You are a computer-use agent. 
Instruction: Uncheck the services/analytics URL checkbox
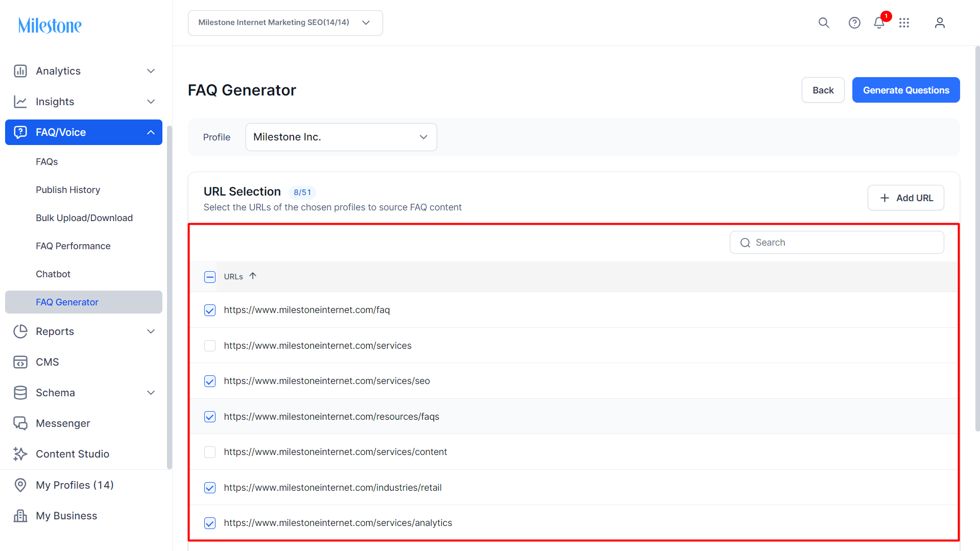pos(210,523)
